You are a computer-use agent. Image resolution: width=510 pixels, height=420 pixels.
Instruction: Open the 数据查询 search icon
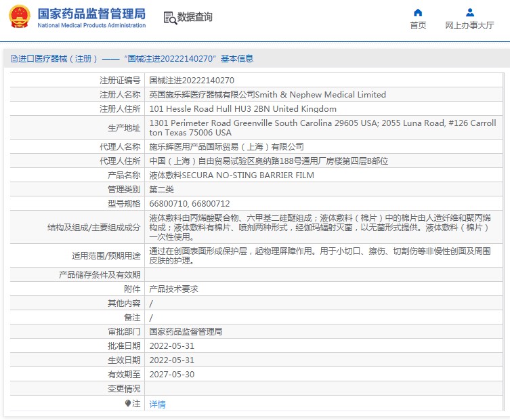point(170,18)
